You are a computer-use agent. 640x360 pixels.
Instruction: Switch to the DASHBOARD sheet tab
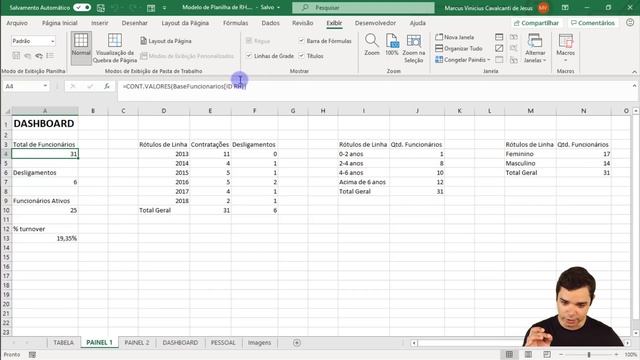coord(180,343)
